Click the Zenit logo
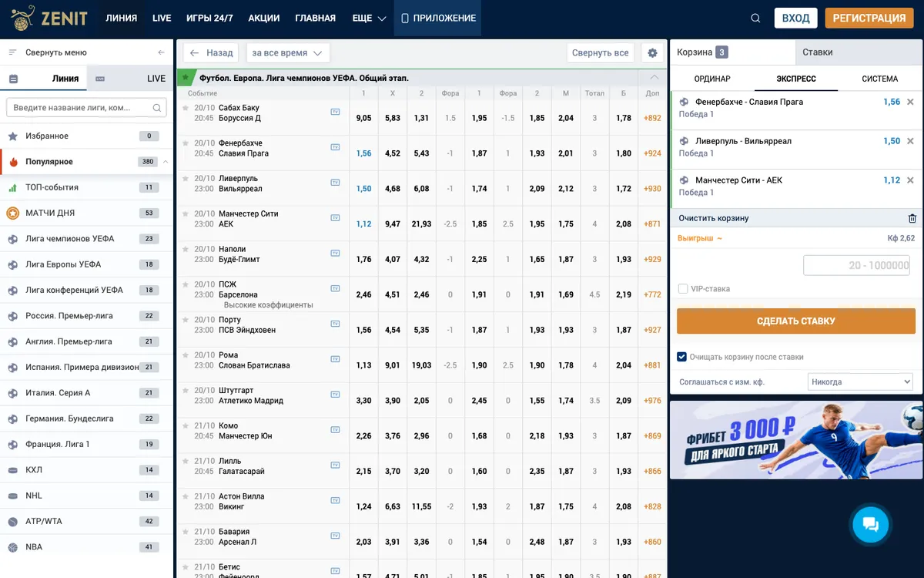 pyautogui.click(x=49, y=18)
